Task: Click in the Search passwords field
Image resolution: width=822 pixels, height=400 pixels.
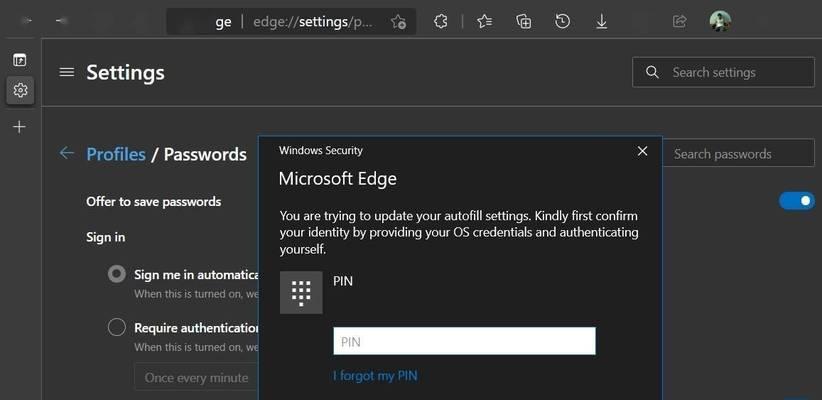Action: 738,154
